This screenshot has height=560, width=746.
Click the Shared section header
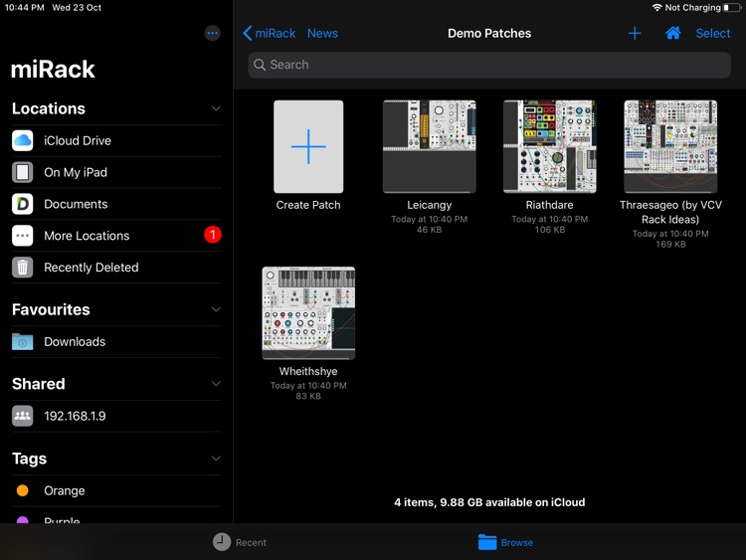39,384
